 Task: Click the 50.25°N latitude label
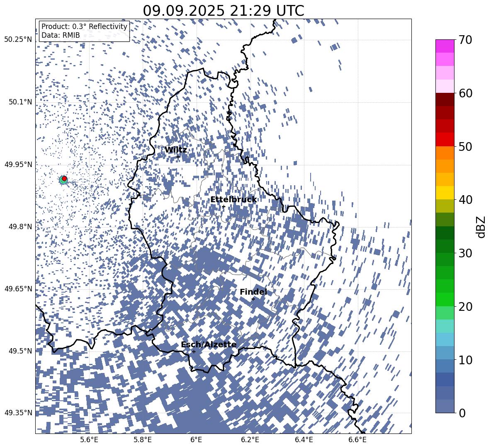[18, 40]
